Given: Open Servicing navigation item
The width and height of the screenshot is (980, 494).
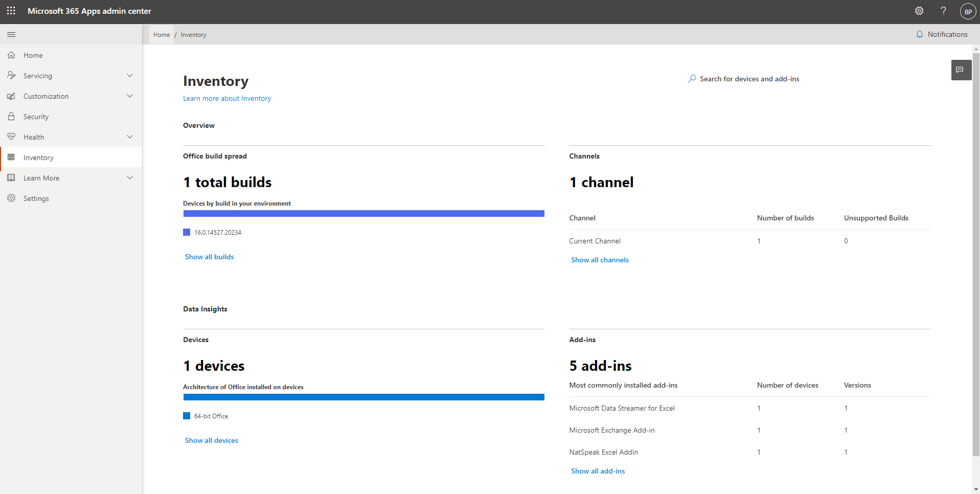Looking at the screenshot, I should tap(71, 75).
